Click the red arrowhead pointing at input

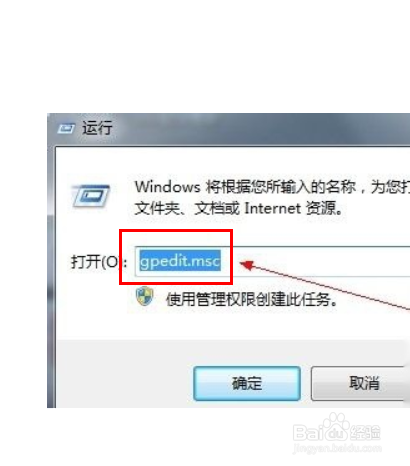point(247,265)
